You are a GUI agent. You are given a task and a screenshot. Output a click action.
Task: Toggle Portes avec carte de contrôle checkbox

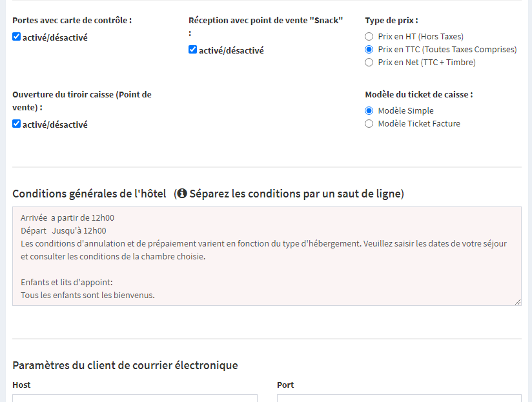coord(17,37)
